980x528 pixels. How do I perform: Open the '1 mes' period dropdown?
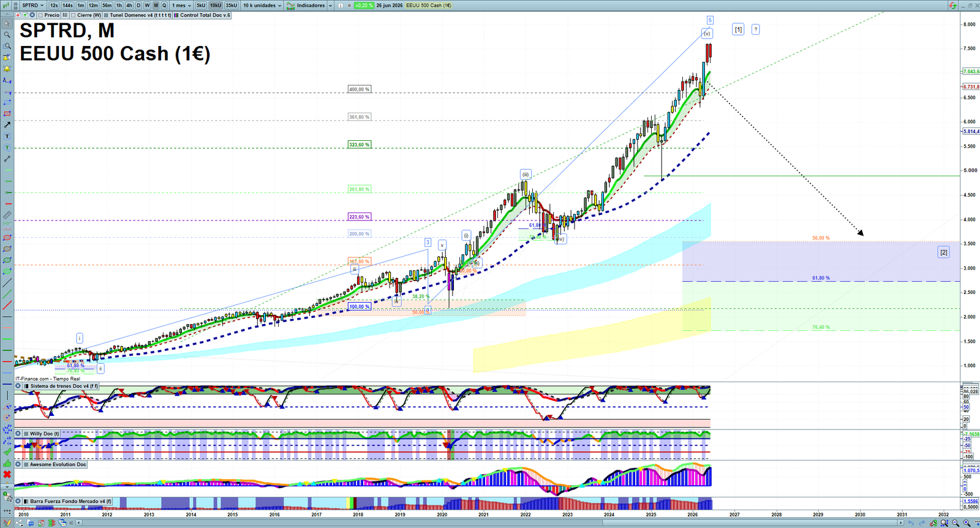click(x=181, y=6)
